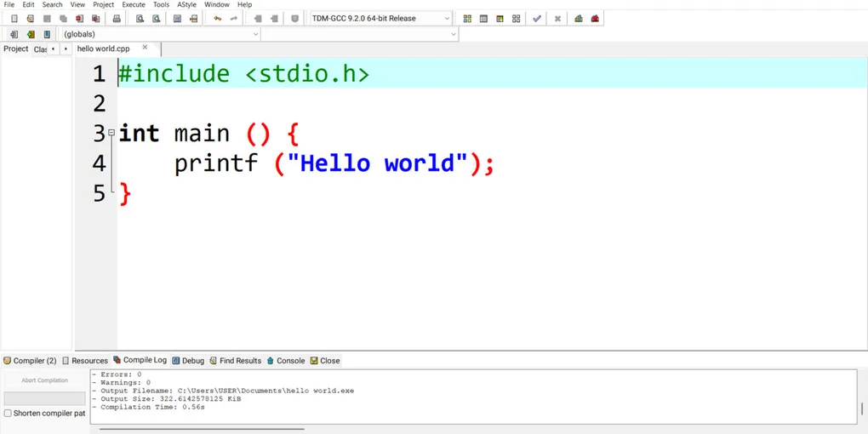Open the AStyle menu
This screenshot has width=868, height=434.
coord(186,4)
